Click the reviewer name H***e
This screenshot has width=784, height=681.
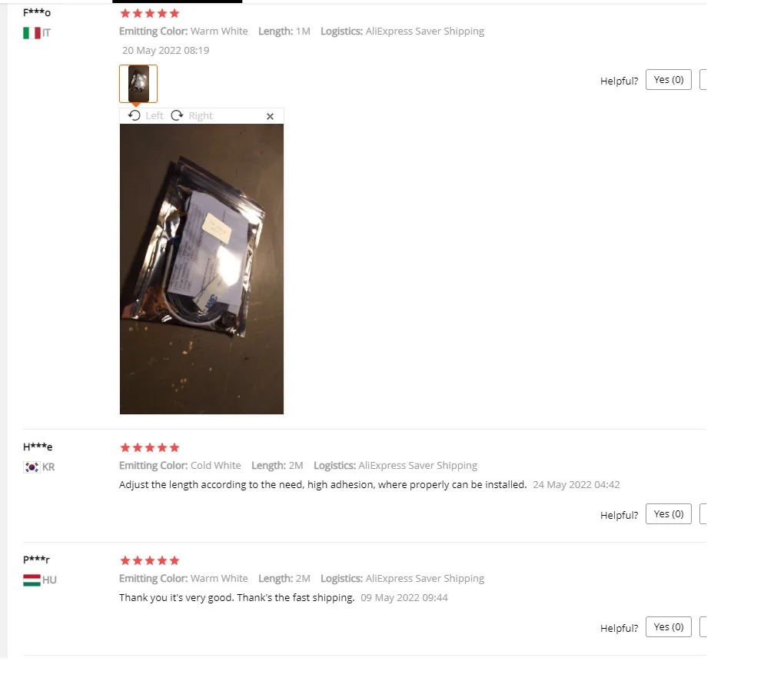38,447
